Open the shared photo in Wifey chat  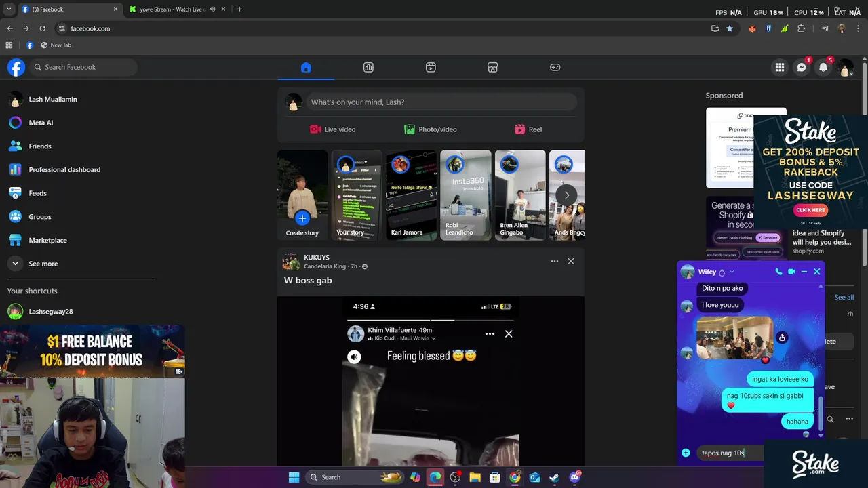click(734, 338)
